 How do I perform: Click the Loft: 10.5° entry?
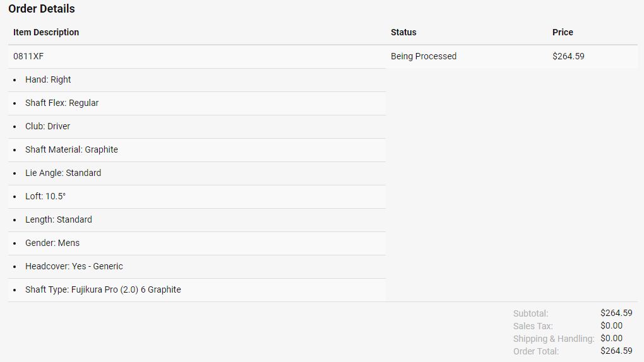[x=45, y=196]
